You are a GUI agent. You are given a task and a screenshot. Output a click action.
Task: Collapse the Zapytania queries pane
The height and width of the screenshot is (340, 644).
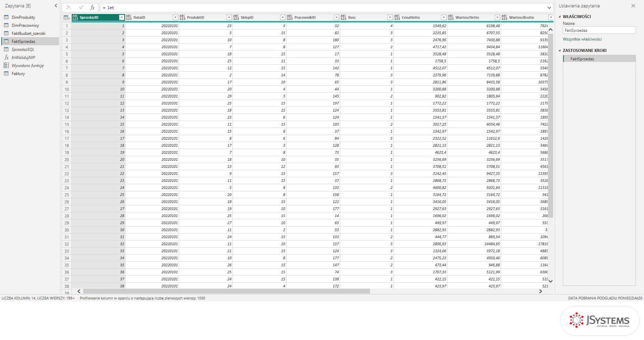56,6
